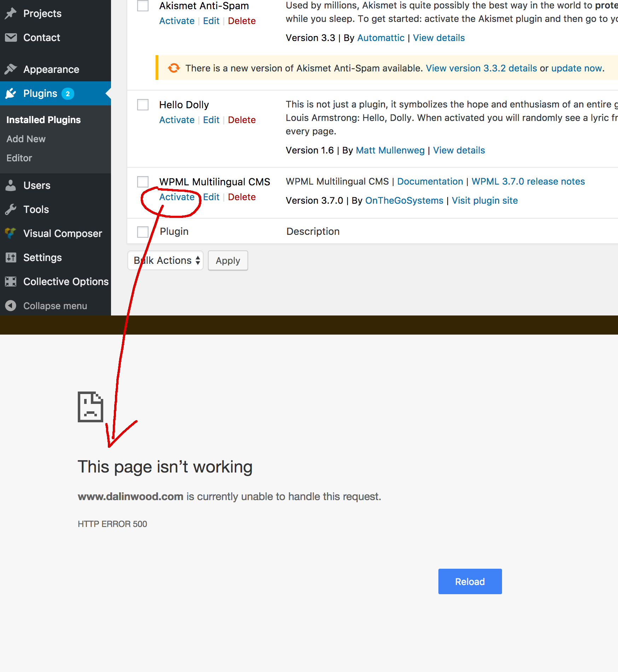Select Installed Plugins in the submenu
Viewport: 618px width, 672px height.
(x=43, y=120)
